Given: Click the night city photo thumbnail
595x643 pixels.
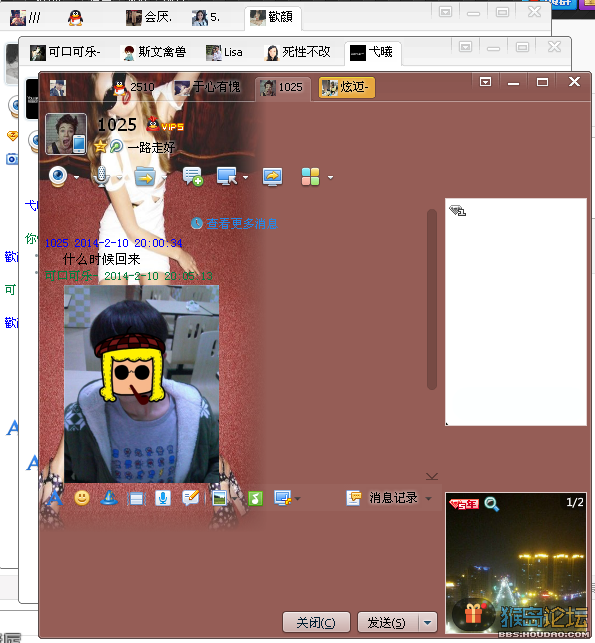Looking at the screenshot, I should coord(516,565).
